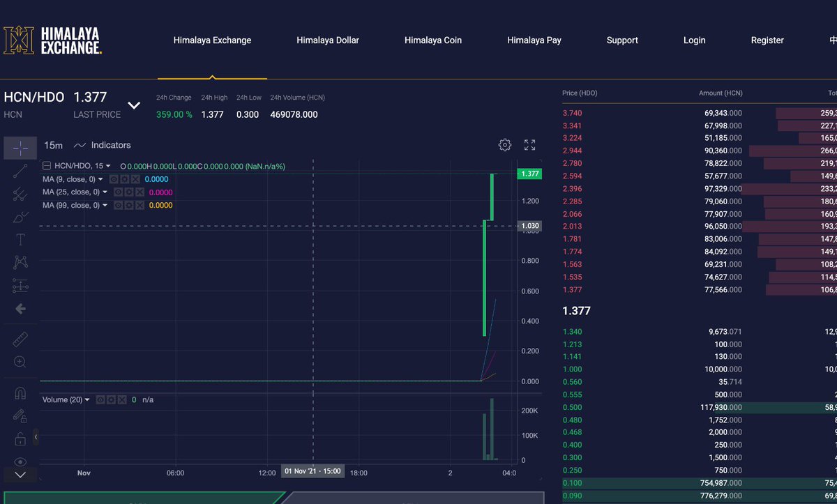Screen dimensions: 837x504
Task: Select the brush drawing tool
Action: click(20, 217)
